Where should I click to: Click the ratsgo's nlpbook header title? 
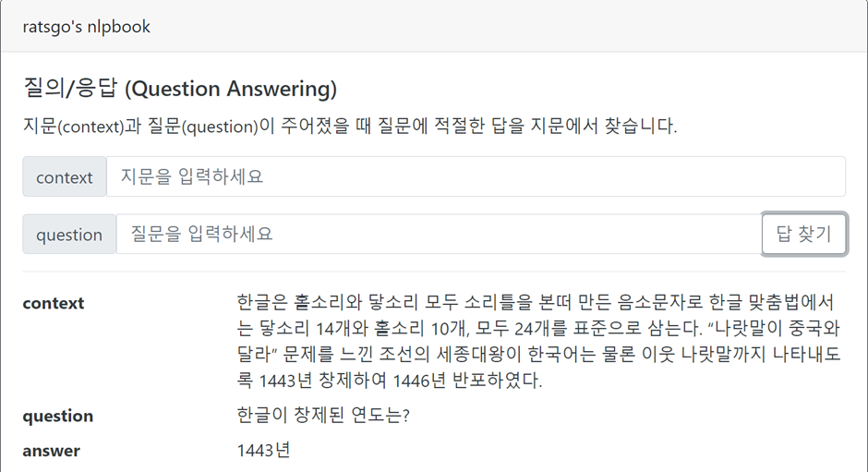[x=87, y=27]
